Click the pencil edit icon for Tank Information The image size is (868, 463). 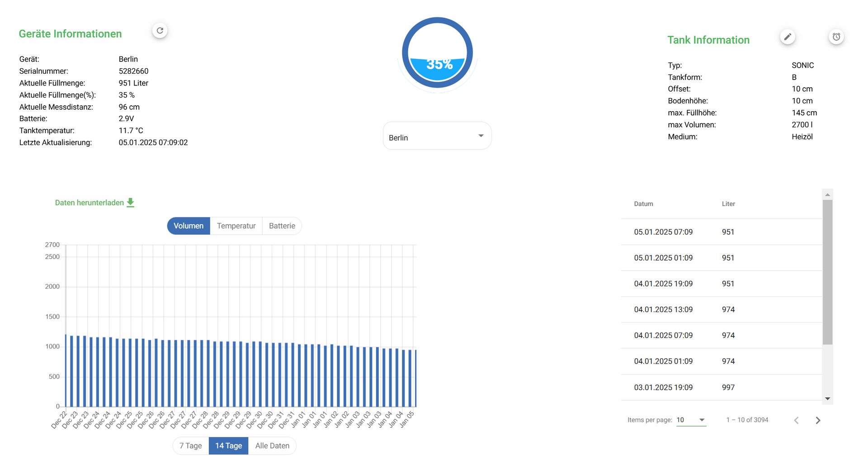coord(788,37)
